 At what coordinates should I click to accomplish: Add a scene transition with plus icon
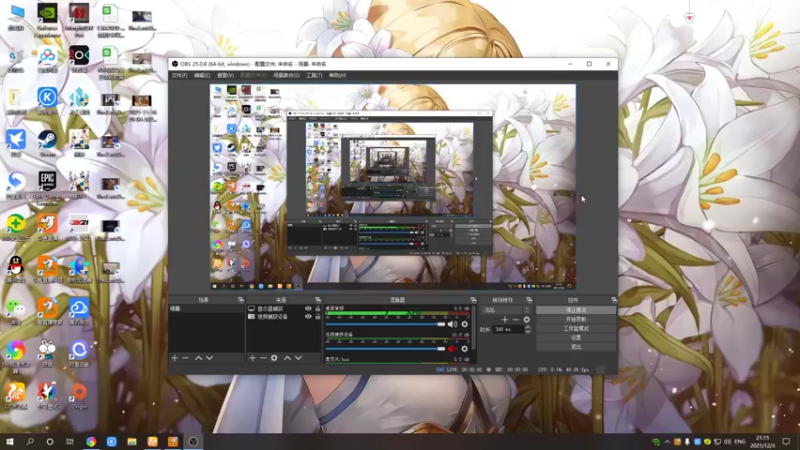(505, 319)
